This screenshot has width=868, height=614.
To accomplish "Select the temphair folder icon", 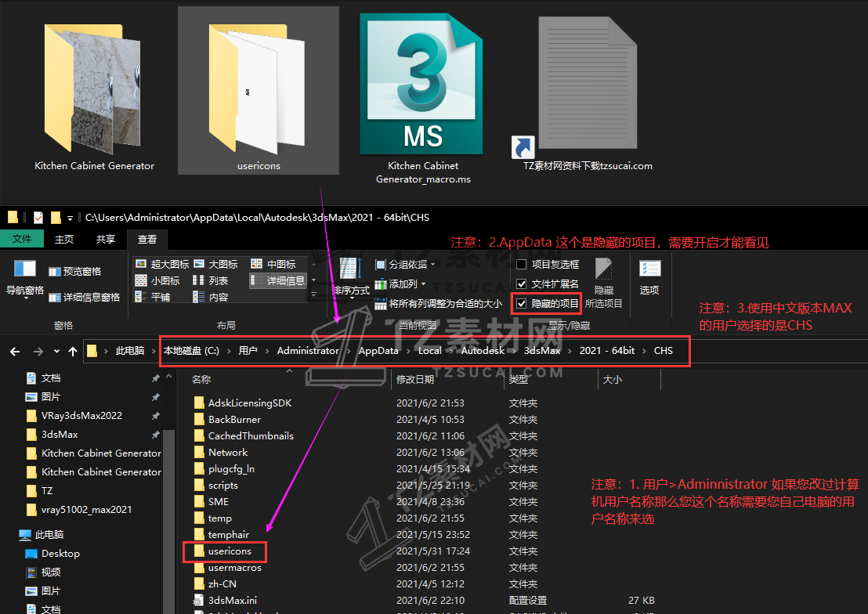I will 199,534.
